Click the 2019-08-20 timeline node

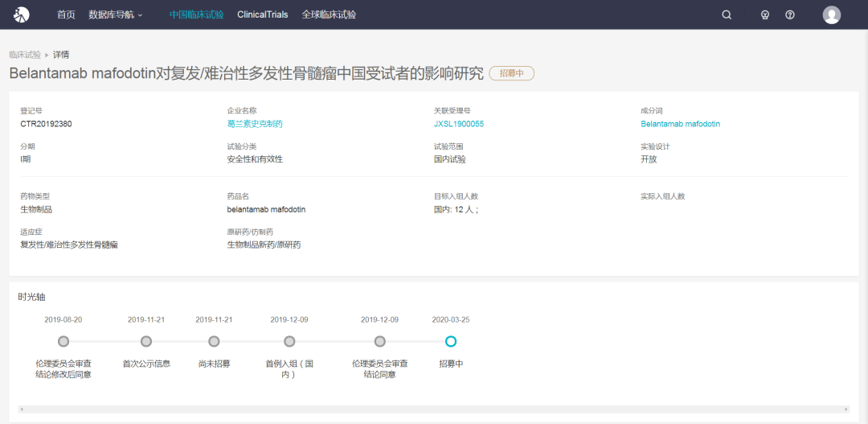(x=63, y=341)
